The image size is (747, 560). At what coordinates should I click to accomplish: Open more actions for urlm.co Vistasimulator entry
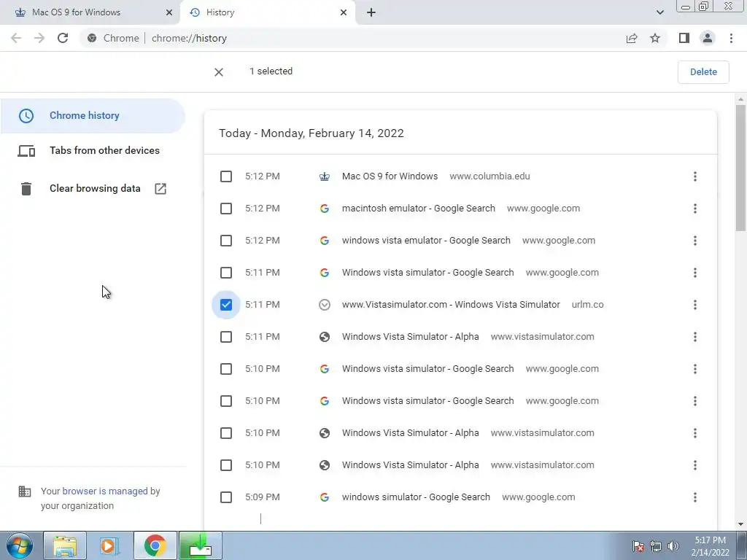[x=695, y=305]
